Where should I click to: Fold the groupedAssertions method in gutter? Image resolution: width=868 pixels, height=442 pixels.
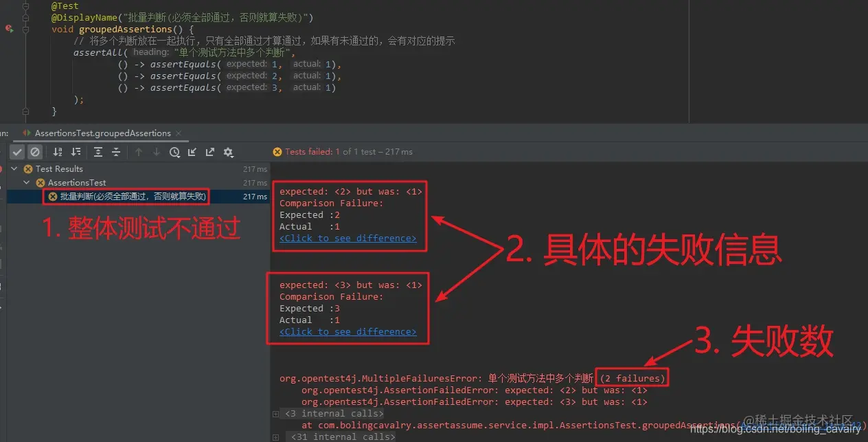26,30
